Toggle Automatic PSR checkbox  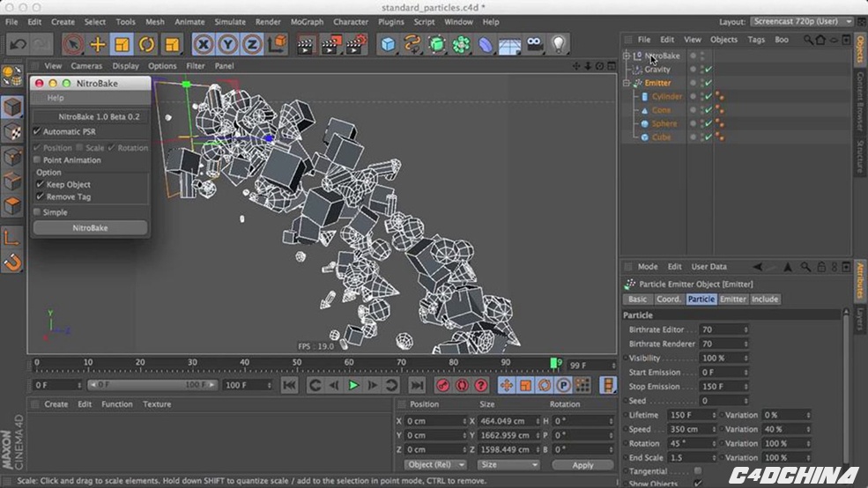point(37,131)
